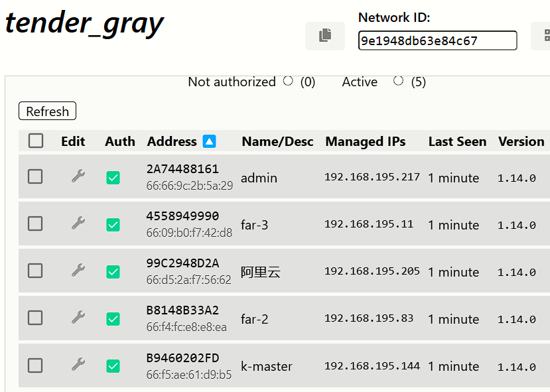The image size is (550, 392).
Task: Uncheck Auth for k-master member
Action: [113, 366]
